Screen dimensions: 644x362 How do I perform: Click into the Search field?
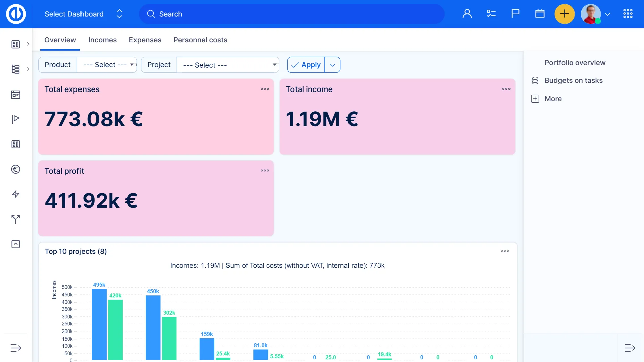(x=292, y=14)
